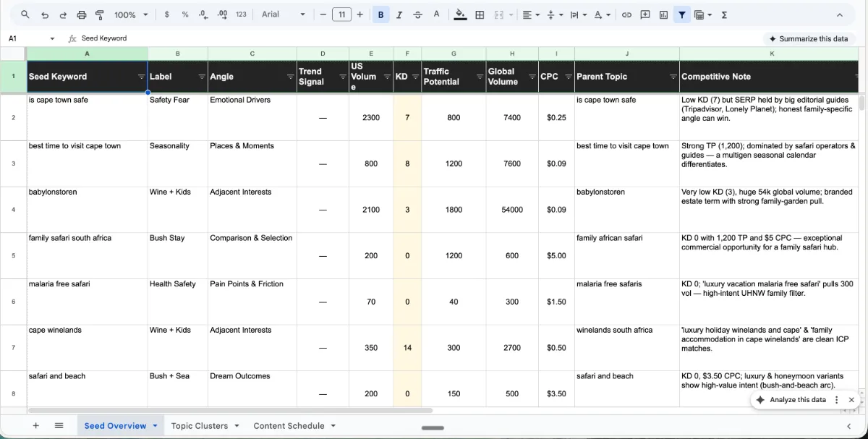This screenshot has width=868, height=439.
Task: Open filter for Seed Keyword column
Action: tap(141, 77)
